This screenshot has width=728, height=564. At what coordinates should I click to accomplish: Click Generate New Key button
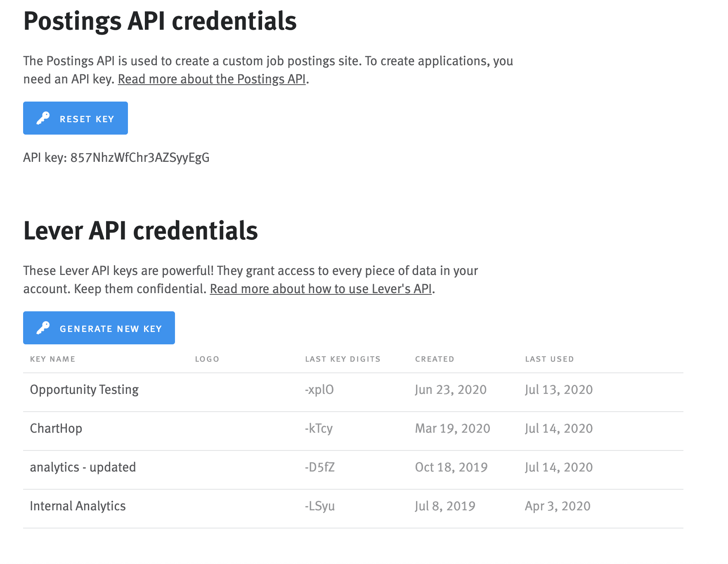(x=99, y=328)
